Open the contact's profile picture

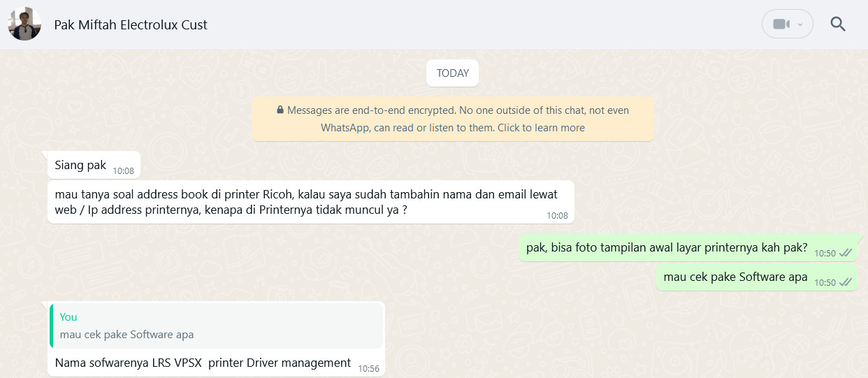click(24, 24)
